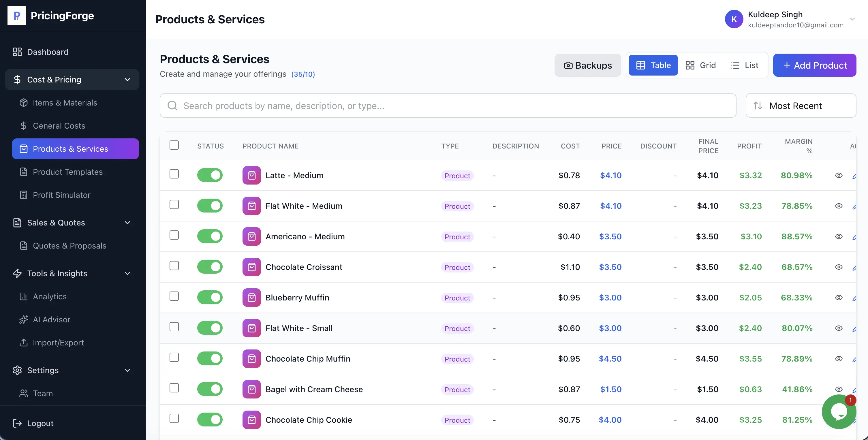Click the Product Templates icon
The width and height of the screenshot is (868, 440).
(x=23, y=172)
